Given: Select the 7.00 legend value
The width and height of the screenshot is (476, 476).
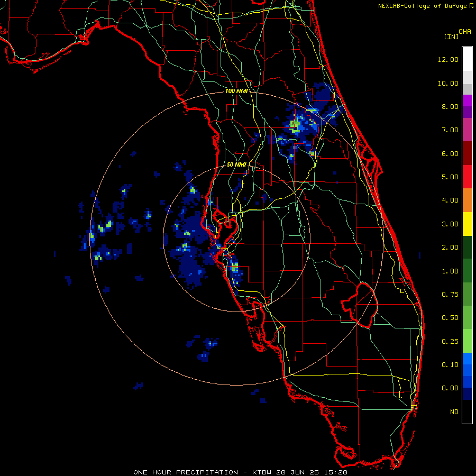Looking at the screenshot, I should 450,130.
